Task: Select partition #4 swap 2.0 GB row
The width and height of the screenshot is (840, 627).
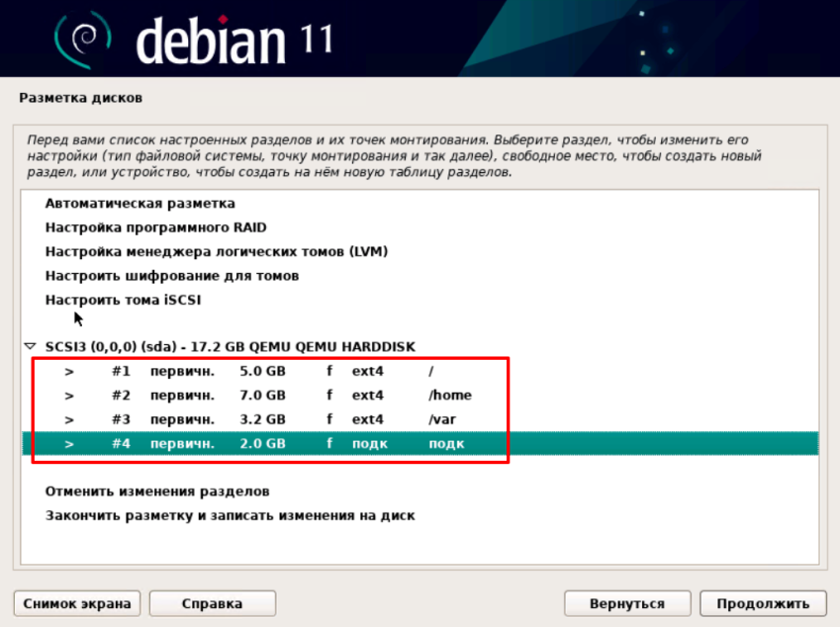Action: tap(420, 443)
